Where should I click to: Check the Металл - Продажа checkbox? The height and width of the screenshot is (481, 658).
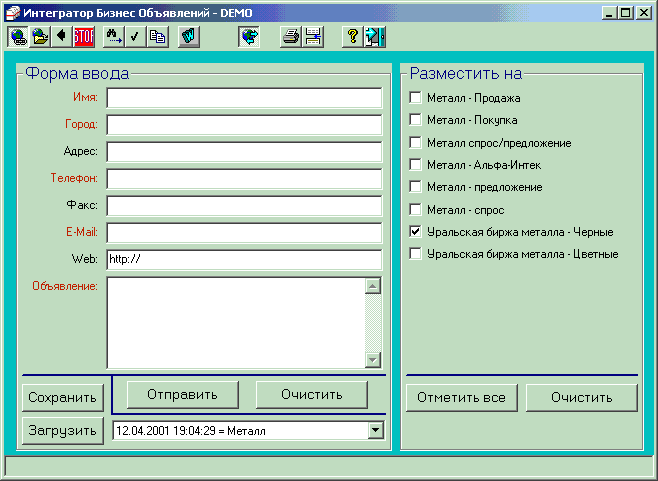[x=415, y=97]
